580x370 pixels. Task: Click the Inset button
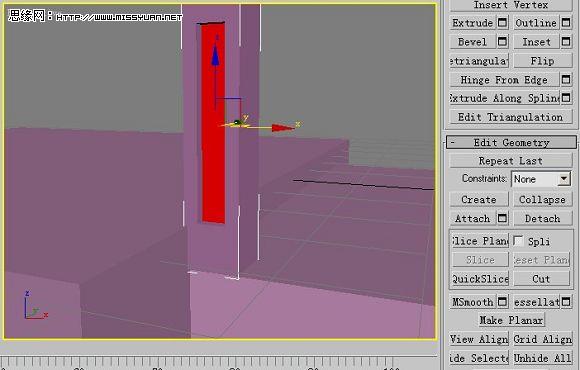(x=537, y=42)
